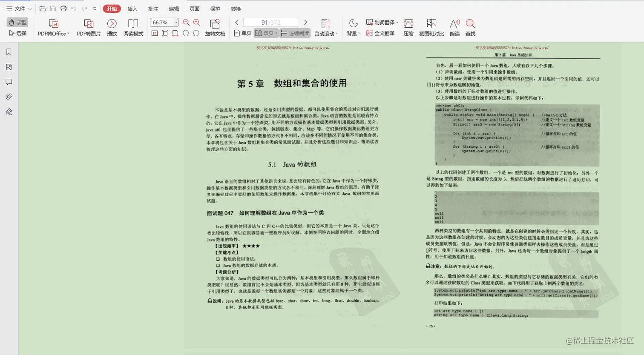Viewport: 644px width, 355px height.
Task: Select the PDF转图片 export icon
Action: [x=88, y=27]
